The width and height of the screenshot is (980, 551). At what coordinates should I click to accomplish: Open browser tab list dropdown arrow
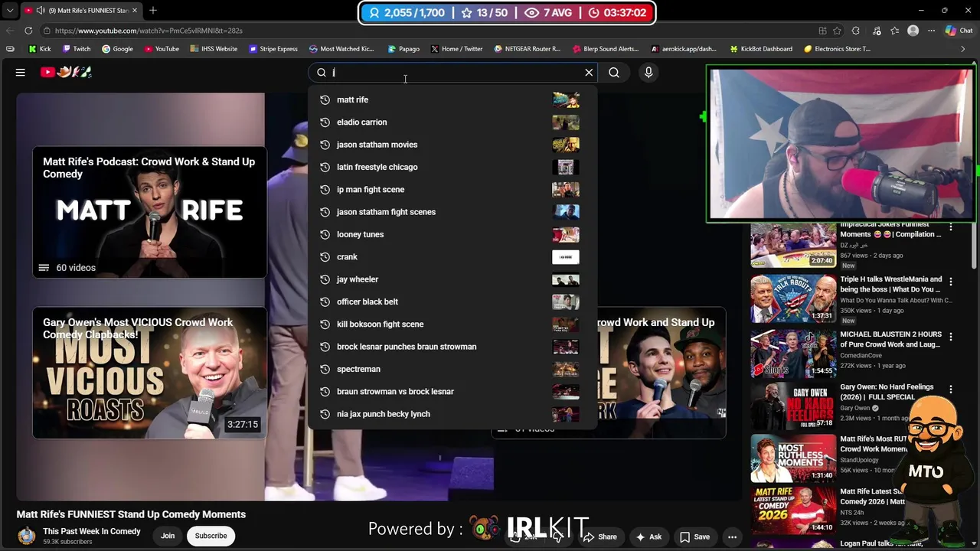coord(9,11)
